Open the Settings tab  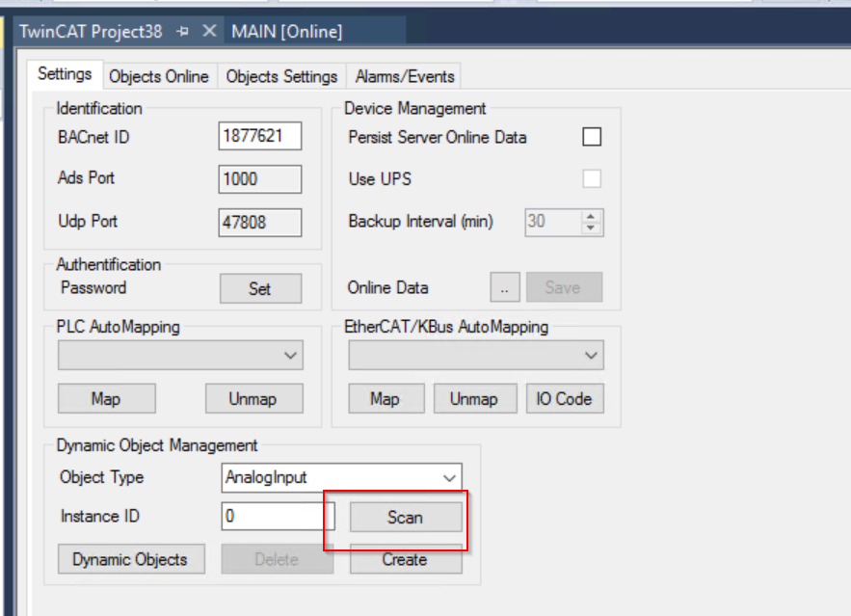[65, 74]
